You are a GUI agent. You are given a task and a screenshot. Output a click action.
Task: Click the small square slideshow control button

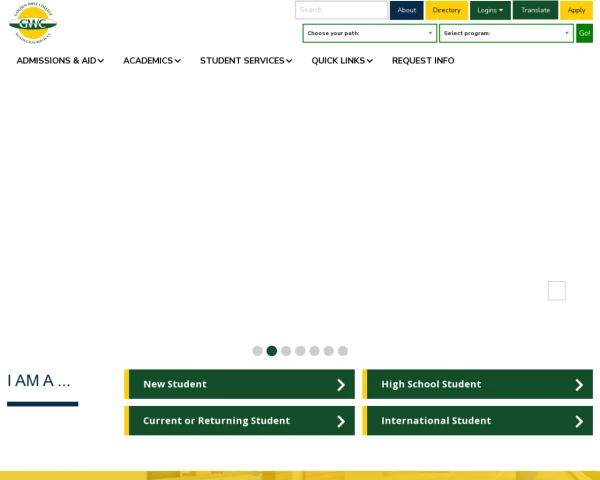point(556,291)
